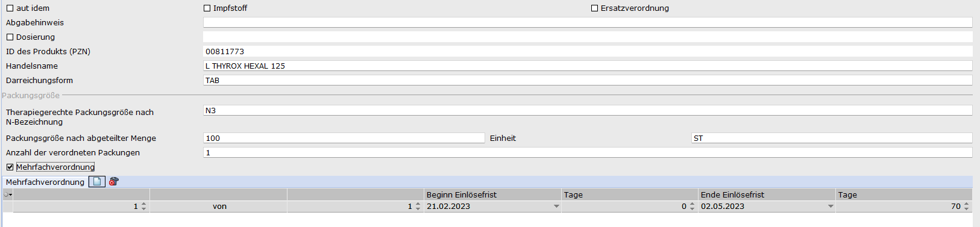The height and width of the screenshot is (227, 980).
Task: Uncheck the Mehrfachverordnung checkbox
Action: point(10,167)
